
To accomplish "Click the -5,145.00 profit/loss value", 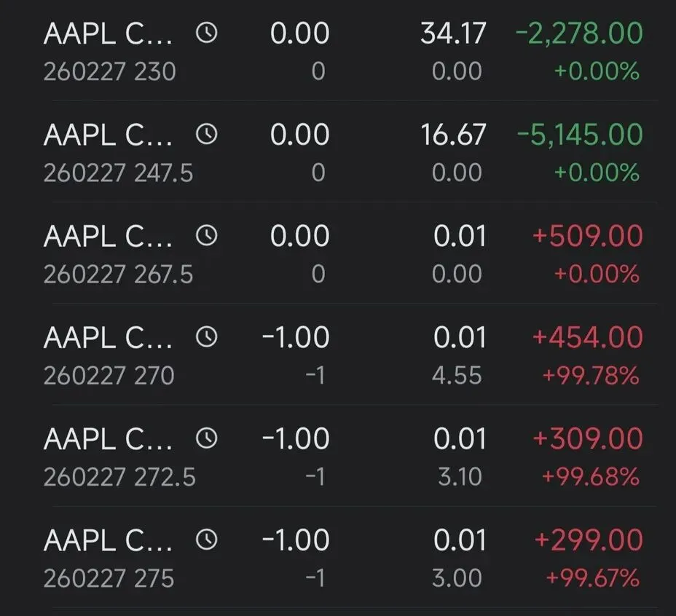I will [x=579, y=135].
